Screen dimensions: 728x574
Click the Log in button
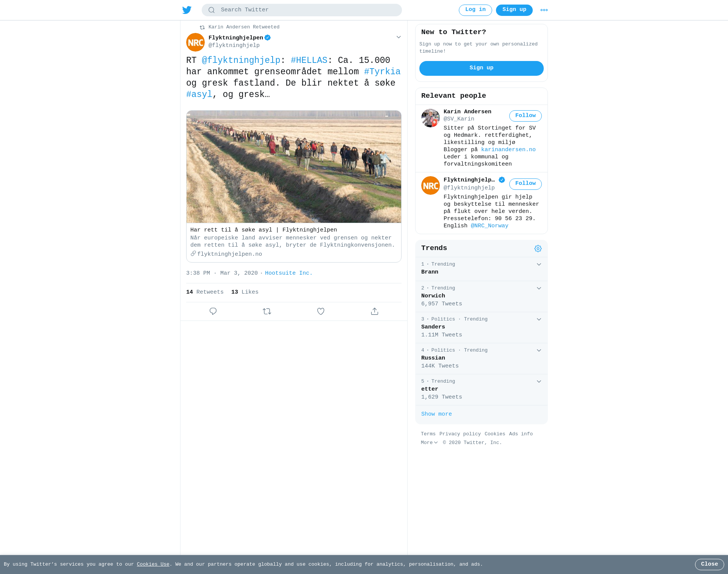pos(475,10)
